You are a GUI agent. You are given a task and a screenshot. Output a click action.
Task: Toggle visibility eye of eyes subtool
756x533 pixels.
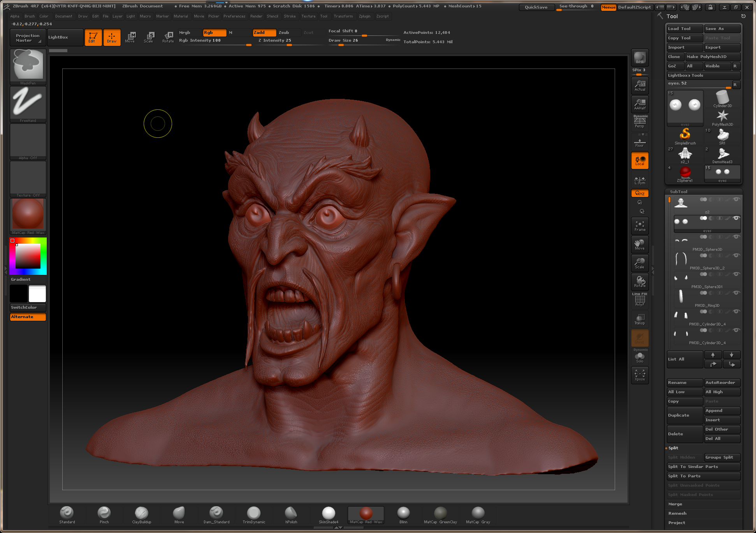(x=736, y=218)
